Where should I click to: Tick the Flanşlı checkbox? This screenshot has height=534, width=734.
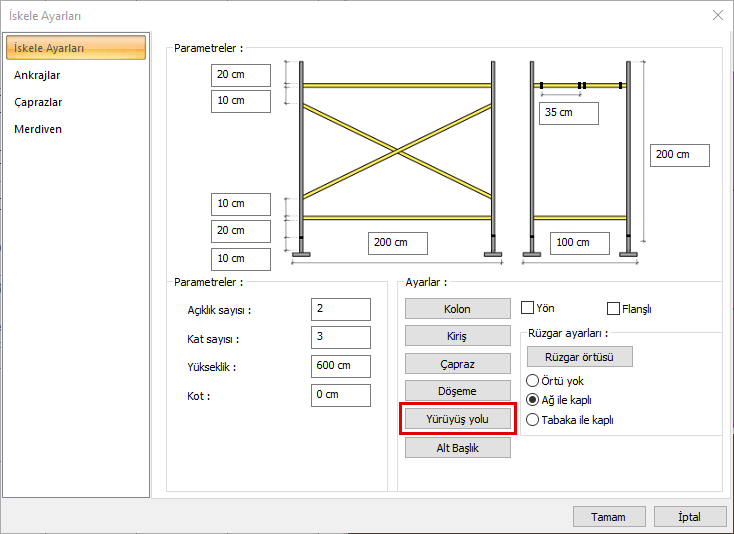tap(613, 308)
